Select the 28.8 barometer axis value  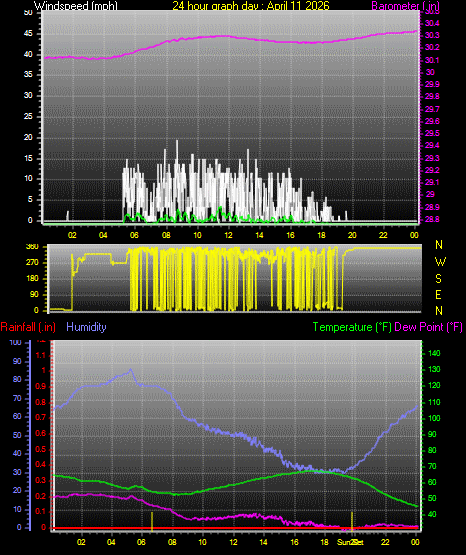[432, 219]
